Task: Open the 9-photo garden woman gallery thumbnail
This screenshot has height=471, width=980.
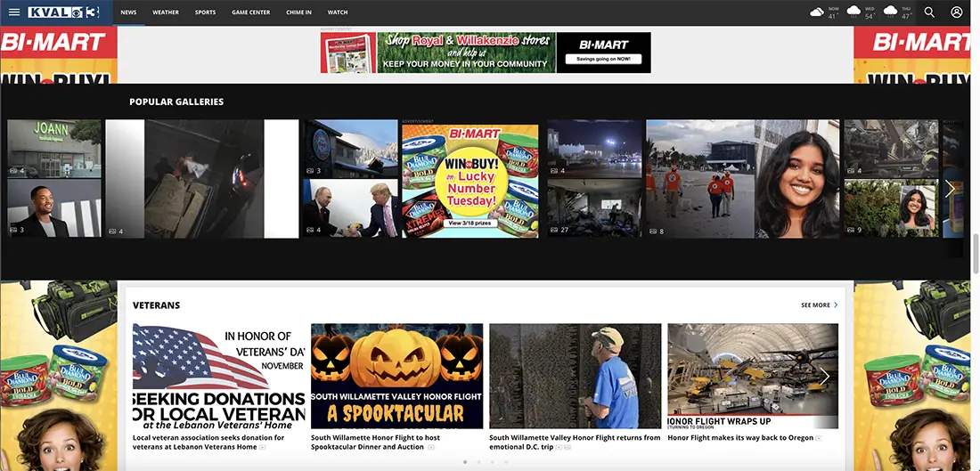Action: click(891, 208)
